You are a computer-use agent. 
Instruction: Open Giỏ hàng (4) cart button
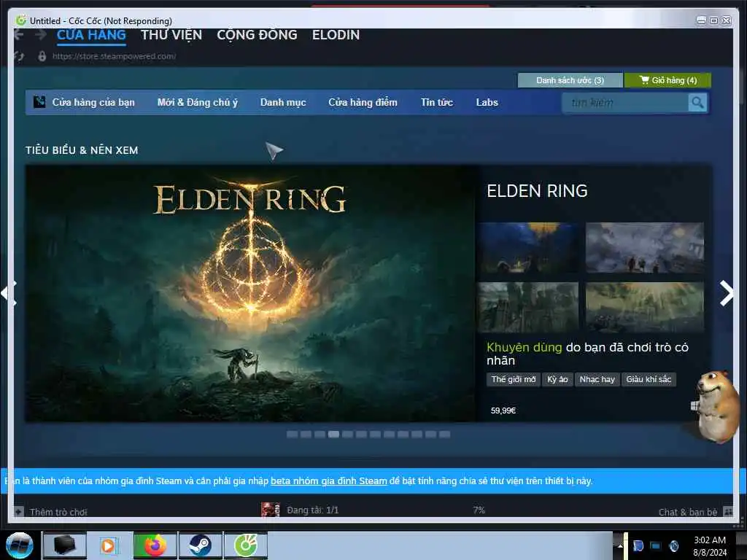tap(667, 80)
